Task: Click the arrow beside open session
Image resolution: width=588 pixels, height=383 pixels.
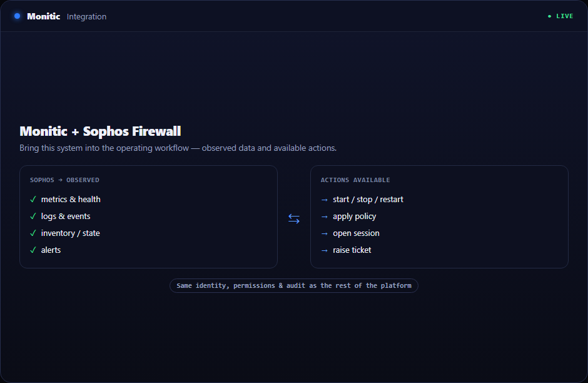Action: (x=325, y=233)
